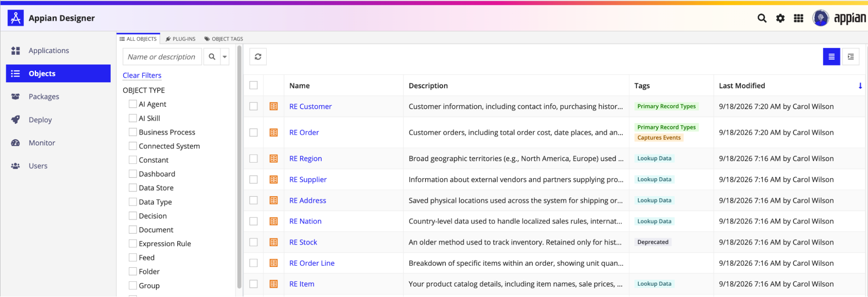Screen dimensions: 868x297
Task: Refresh the objects list
Action: [x=258, y=57]
